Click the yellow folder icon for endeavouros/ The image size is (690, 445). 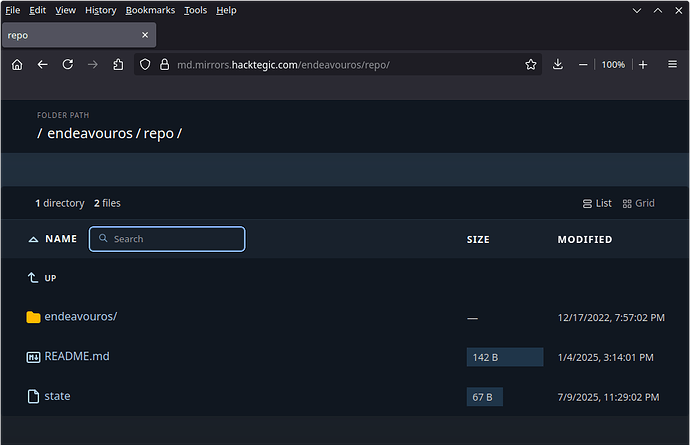tap(33, 317)
